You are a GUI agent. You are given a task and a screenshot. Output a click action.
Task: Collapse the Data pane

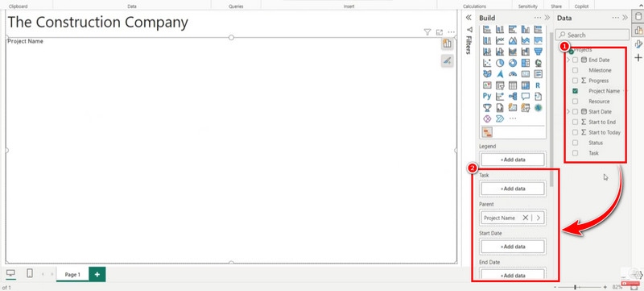click(625, 18)
